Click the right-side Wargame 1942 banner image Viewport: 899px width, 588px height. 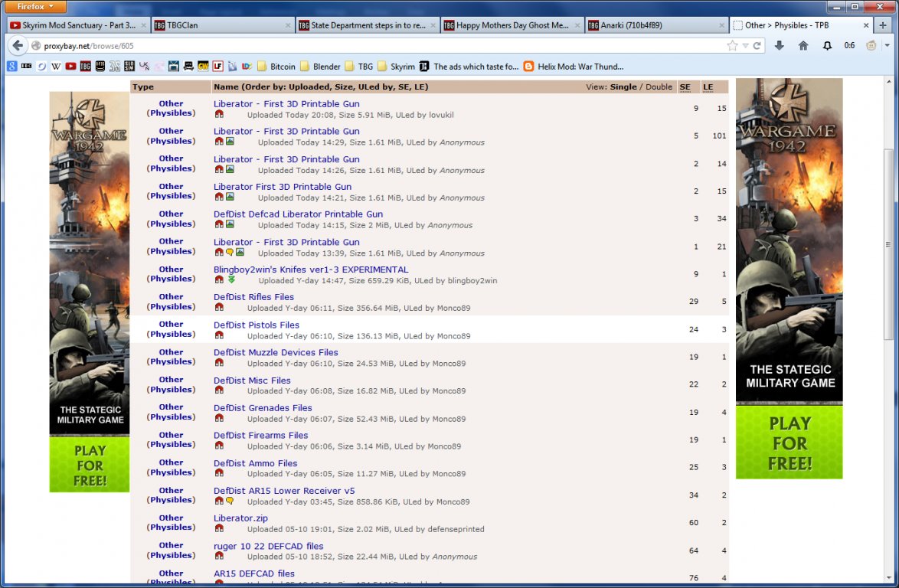click(789, 279)
